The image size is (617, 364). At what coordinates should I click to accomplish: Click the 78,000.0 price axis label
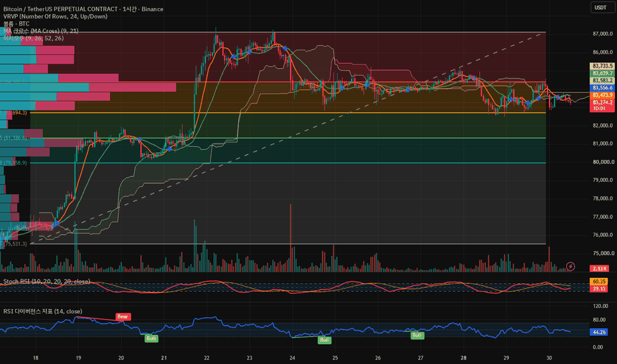tap(602, 199)
